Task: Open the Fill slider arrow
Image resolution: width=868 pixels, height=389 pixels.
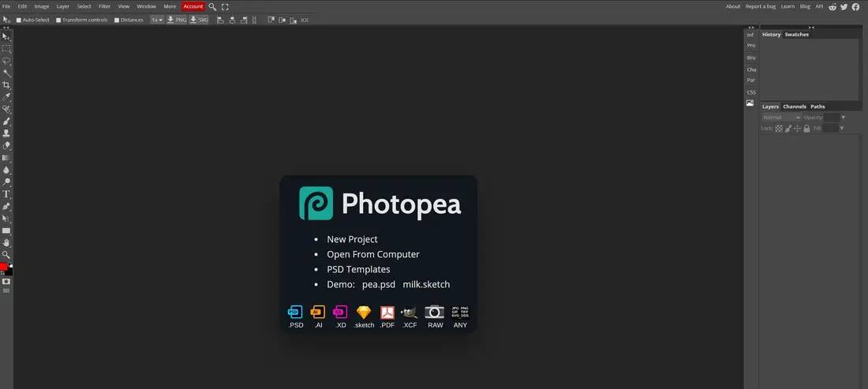Action: point(841,129)
